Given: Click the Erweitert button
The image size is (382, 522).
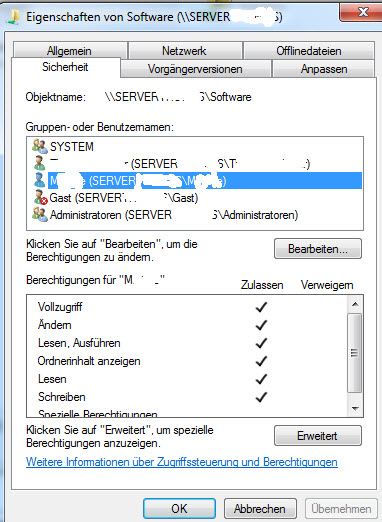Looking at the screenshot, I should (x=318, y=436).
